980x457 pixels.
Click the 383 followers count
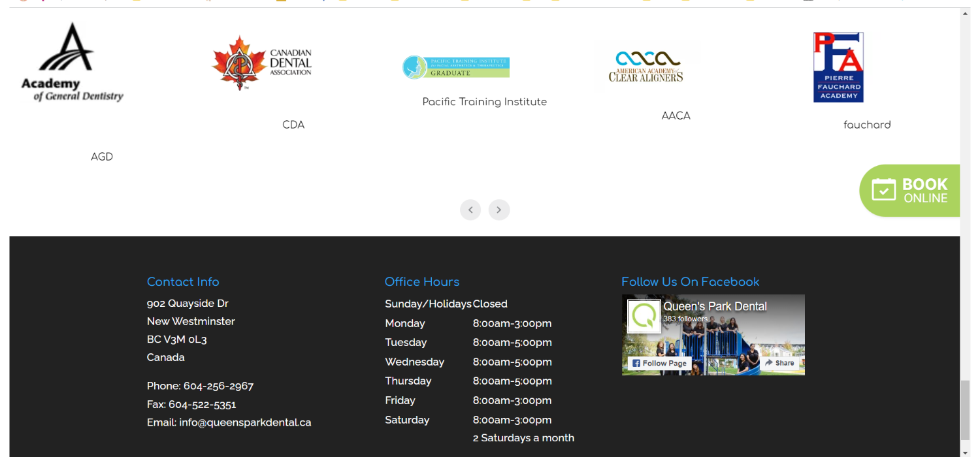tap(685, 319)
